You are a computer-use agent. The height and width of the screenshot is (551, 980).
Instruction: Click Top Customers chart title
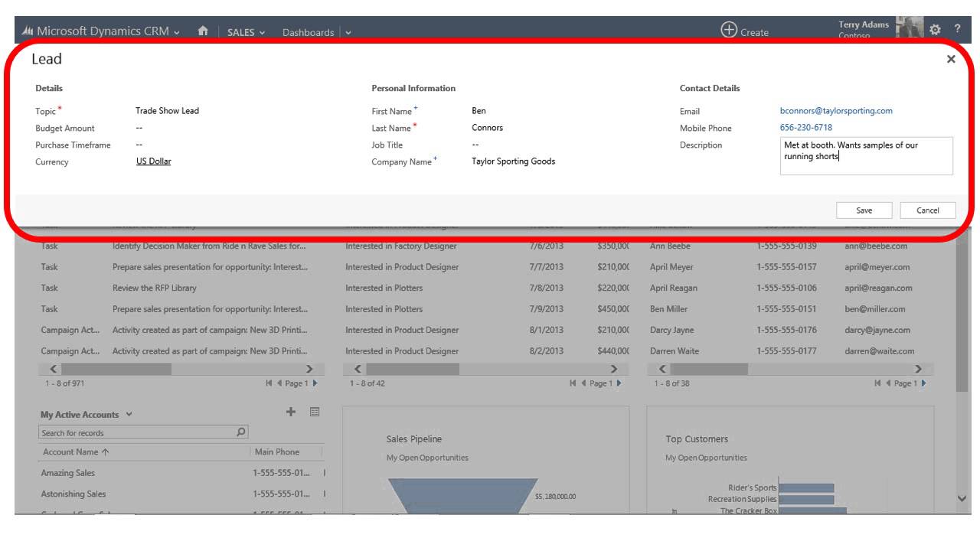point(697,439)
